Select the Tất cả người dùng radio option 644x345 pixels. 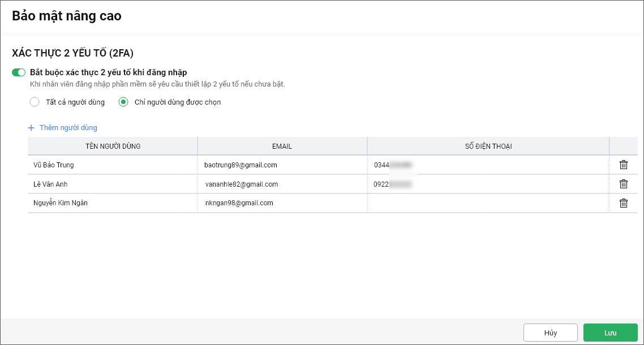tap(35, 102)
